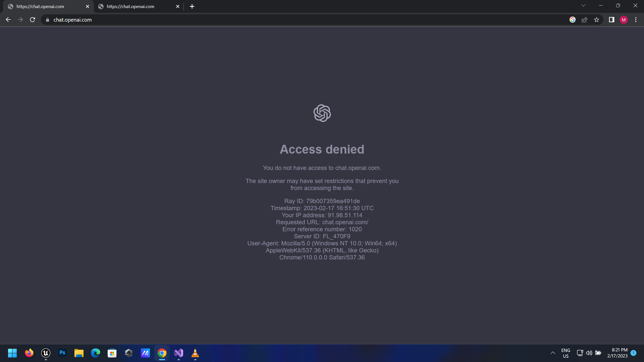Open Chrome's three-dot menu
This screenshot has width=644, height=362.
tap(636, 20)
